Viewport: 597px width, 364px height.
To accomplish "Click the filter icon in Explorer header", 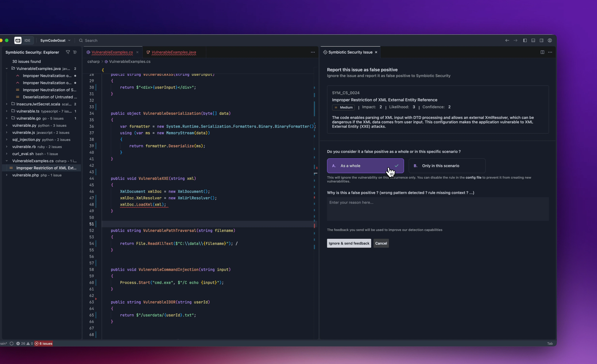I will [68, 52].
